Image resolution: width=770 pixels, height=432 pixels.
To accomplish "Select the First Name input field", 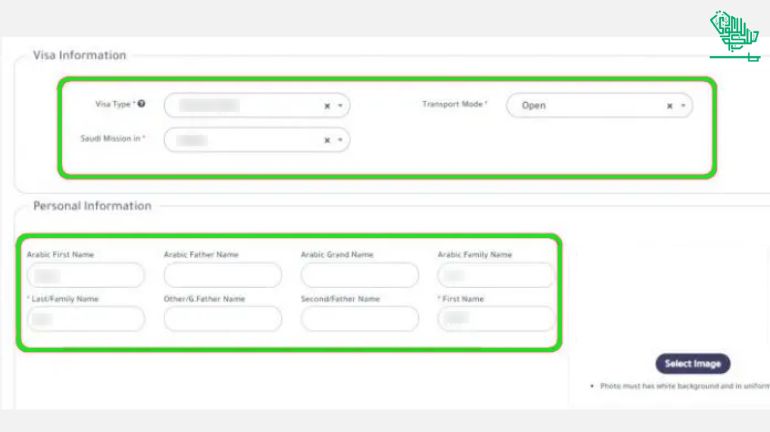I will click(x=496, y=319).
